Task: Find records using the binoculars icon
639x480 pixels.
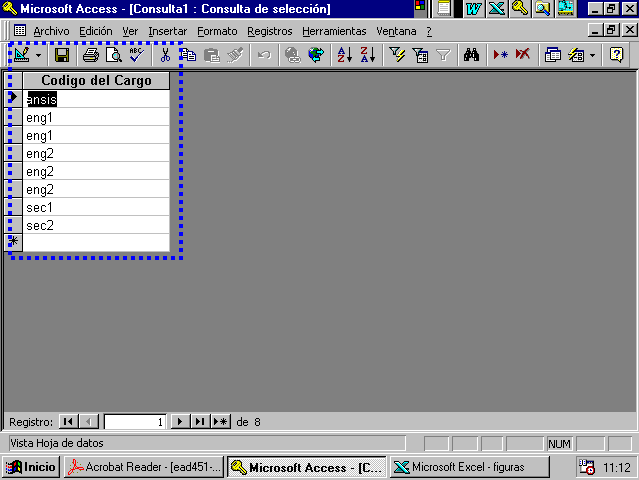Action: [472, 55]
